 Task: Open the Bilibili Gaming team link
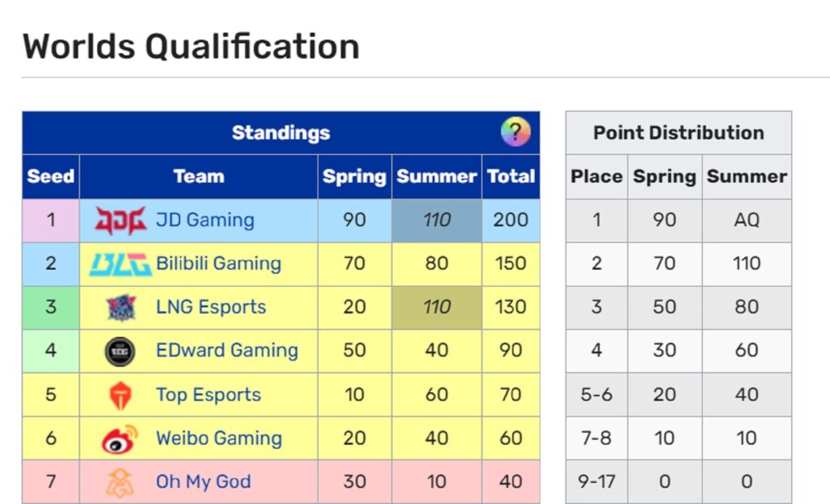coord(218,264)
